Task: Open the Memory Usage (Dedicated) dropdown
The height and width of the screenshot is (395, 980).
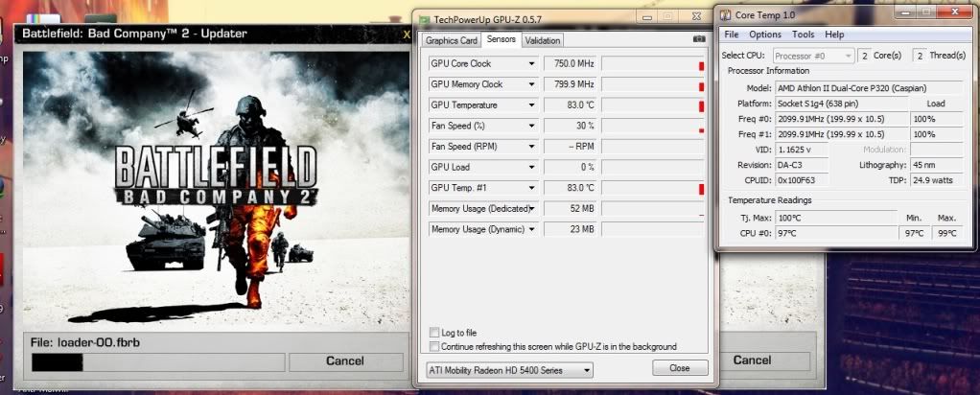Action: (x=532, y=208)
